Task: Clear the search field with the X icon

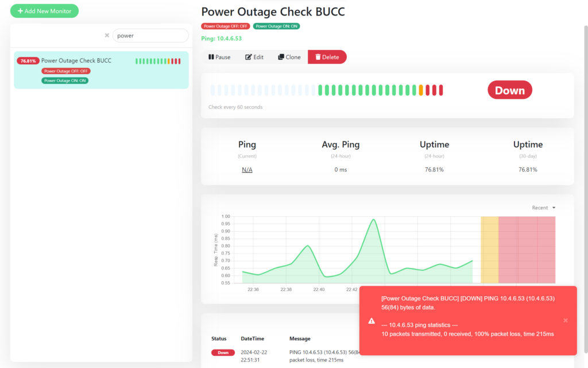Action: pos(107,36)
